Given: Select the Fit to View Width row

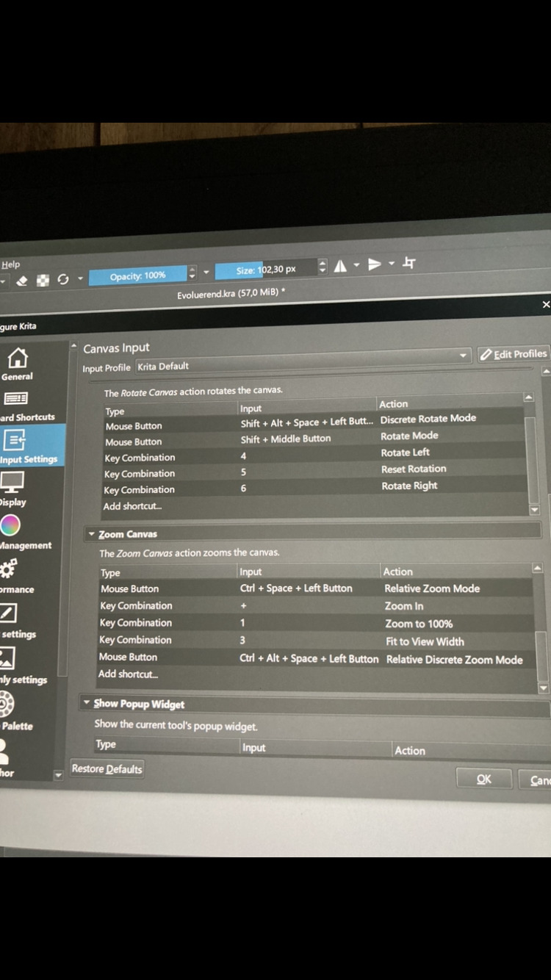Looking at the screenshot, I should (x=316, y=641).
